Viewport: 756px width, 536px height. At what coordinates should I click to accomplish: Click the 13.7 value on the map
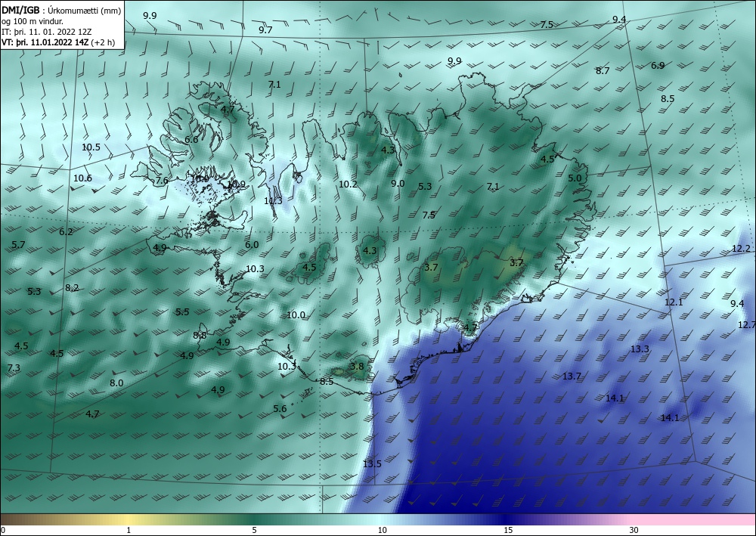pyautogui.click(x=572, y=376)
